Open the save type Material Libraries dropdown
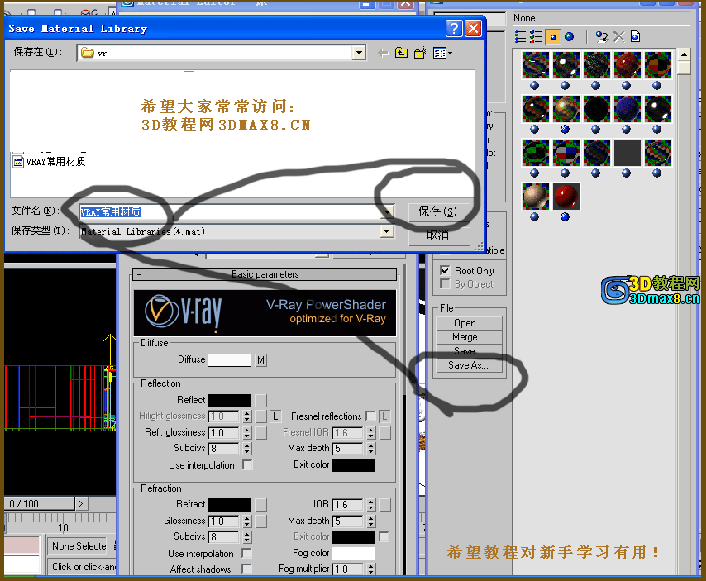Image resolution: width=706 pixels, height=581 pixels. (386, 231)
